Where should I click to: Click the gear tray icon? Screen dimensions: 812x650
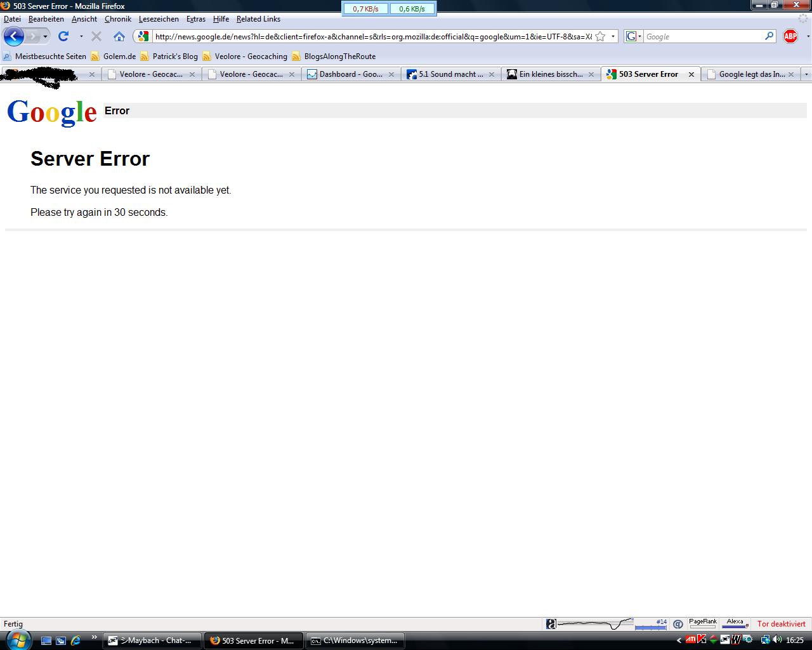747,640
